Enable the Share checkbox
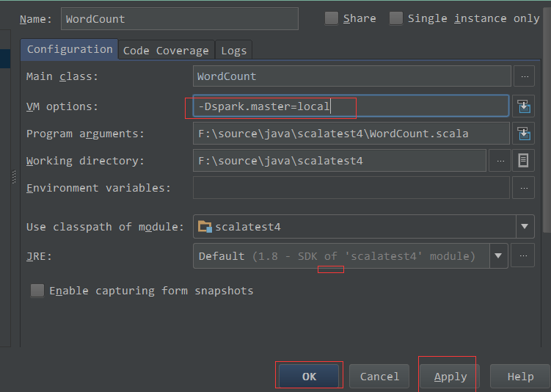551x392 pixels. [331, 18]
